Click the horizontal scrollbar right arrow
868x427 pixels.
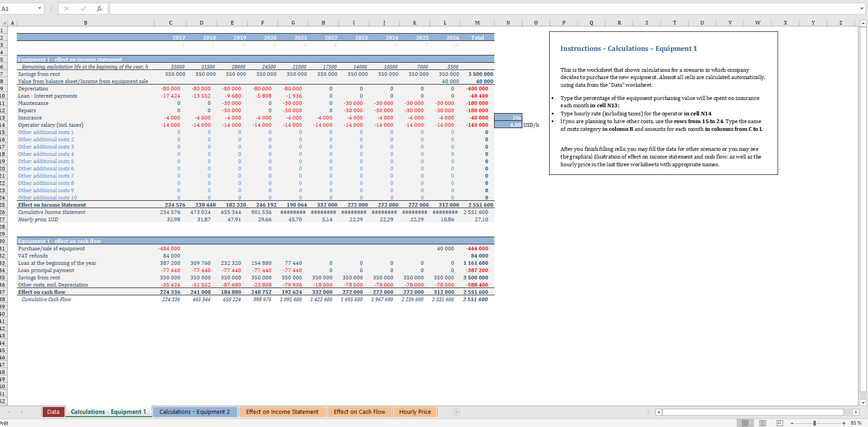tap(856, 412)
